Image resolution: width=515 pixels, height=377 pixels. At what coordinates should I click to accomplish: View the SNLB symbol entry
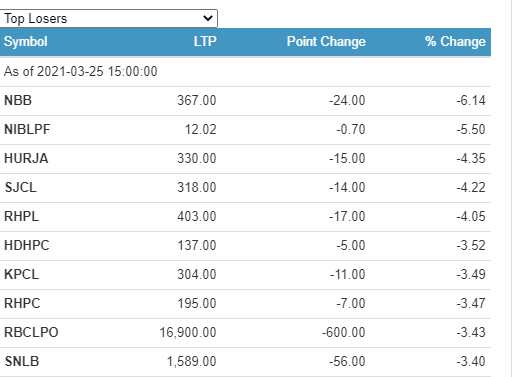click(22, 361)
